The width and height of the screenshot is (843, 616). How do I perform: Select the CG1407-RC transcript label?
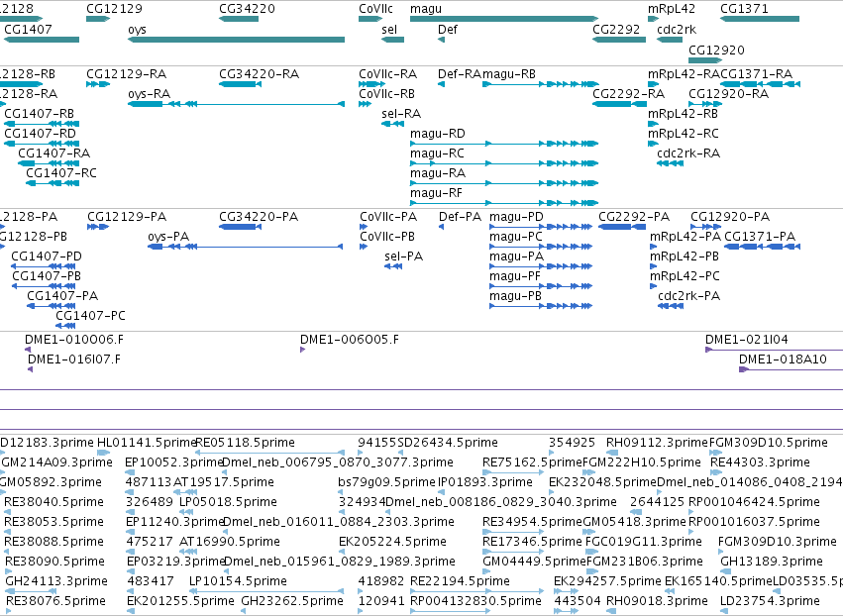click(x=61, y=173)
